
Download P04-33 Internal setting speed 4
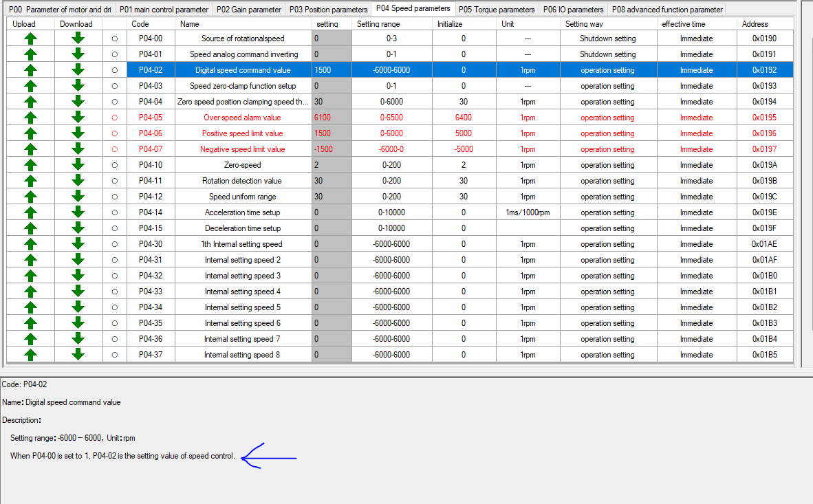(78, 292)
